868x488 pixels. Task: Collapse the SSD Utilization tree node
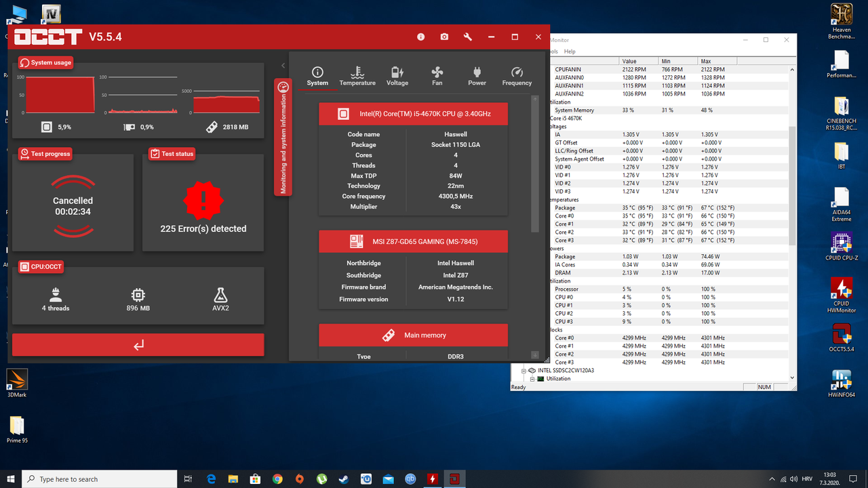532,379
